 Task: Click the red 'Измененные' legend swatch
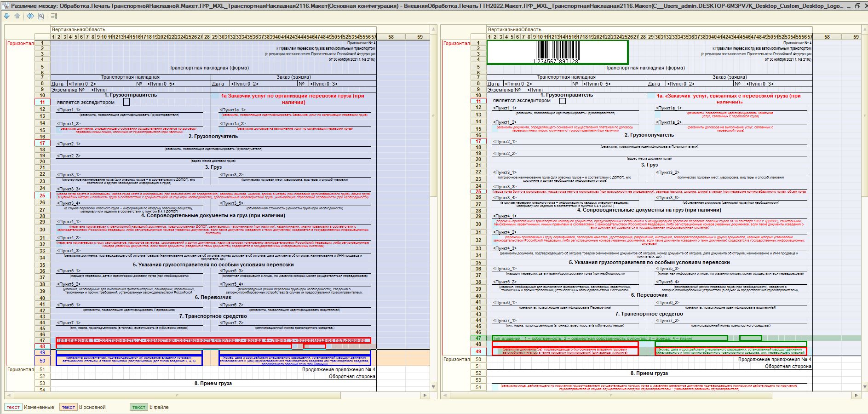[x=13, y=407]
